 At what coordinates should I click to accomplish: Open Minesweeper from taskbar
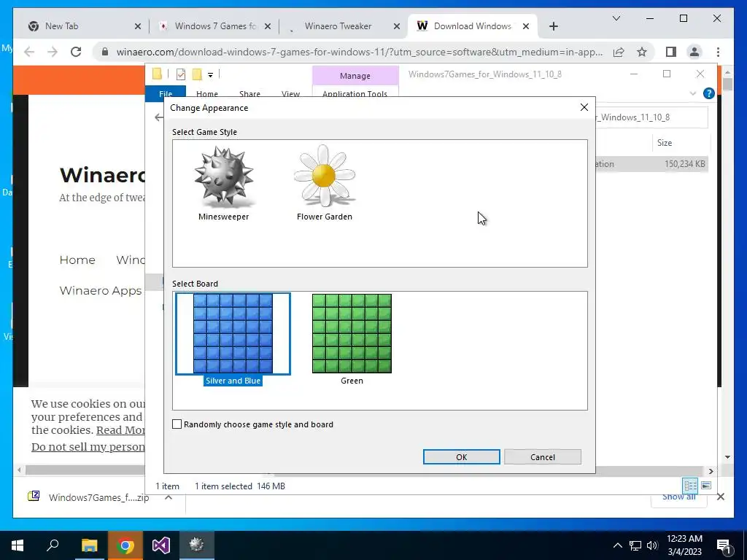click(x=197, y=545)
